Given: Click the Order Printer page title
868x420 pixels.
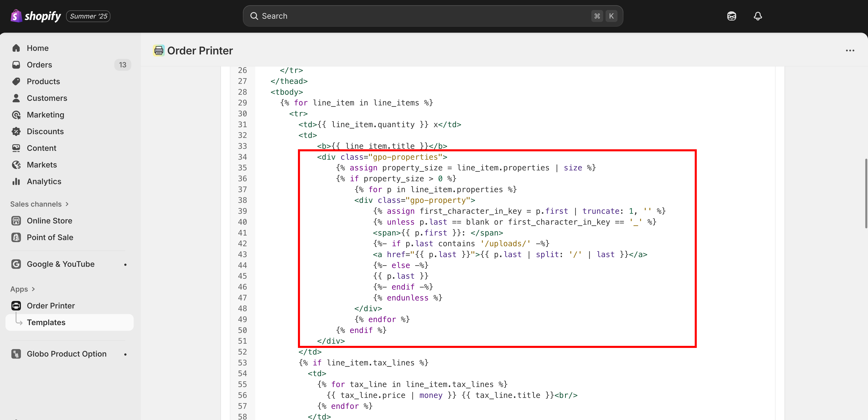Looking at the screenshot, I should [x=200, y=51].
